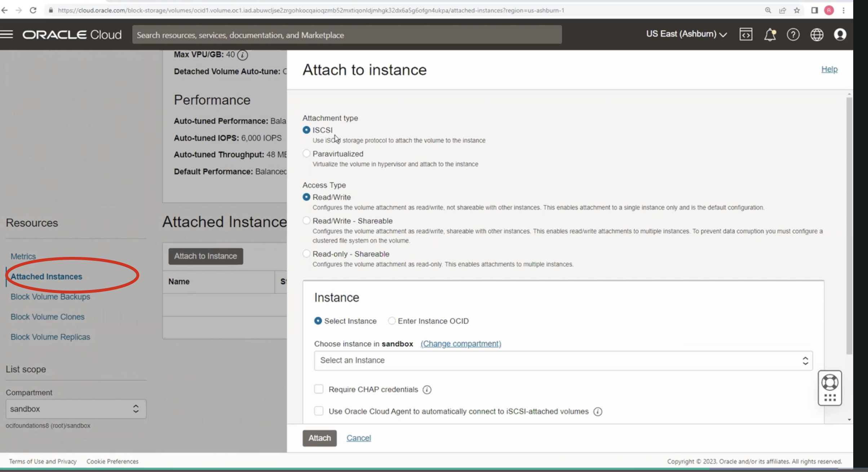Go to Block Volume Backups resource

click(50, 297)
